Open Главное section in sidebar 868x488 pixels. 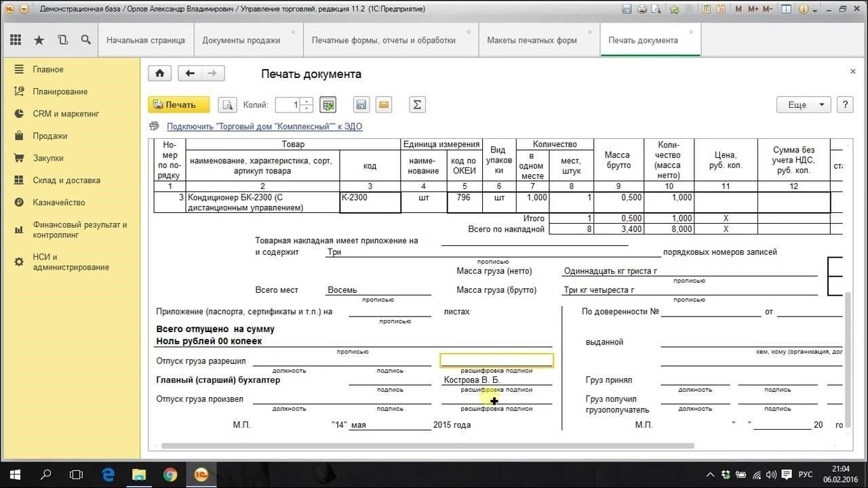tap(48, 70)
